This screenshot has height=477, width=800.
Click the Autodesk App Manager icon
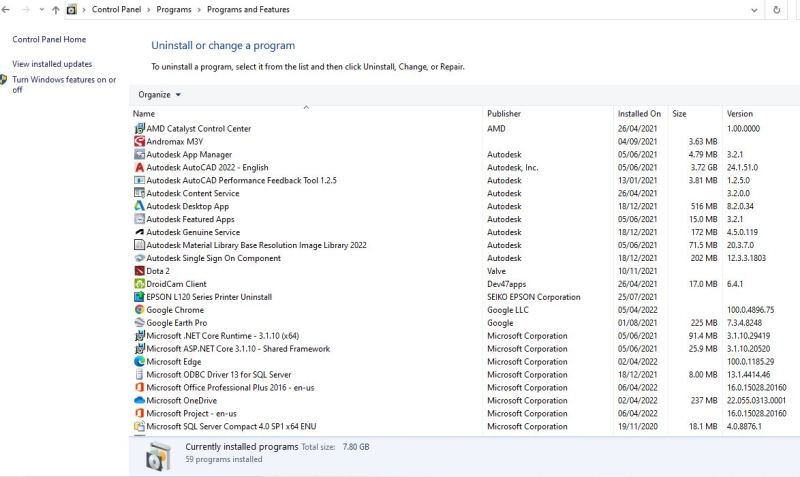click(x=139, y=154)
